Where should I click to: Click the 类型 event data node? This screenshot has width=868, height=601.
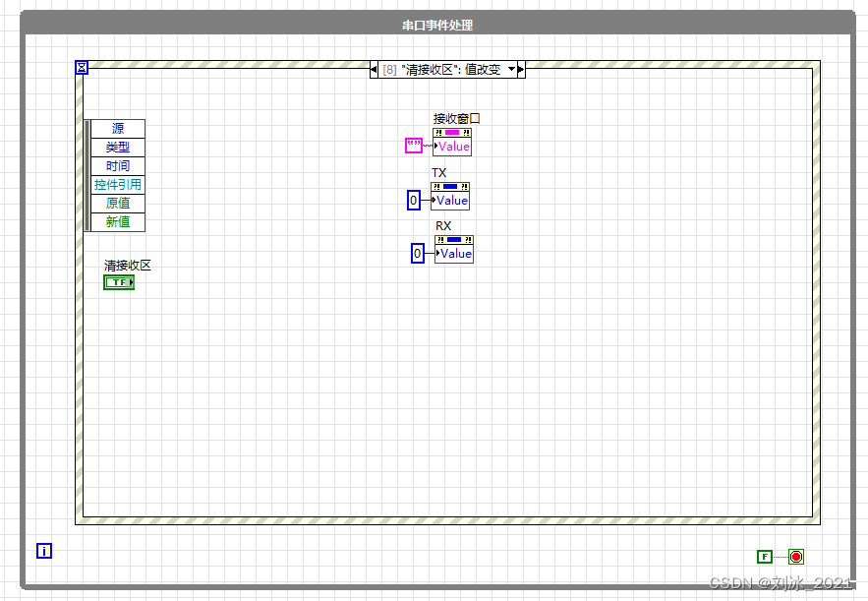[118, 148]
